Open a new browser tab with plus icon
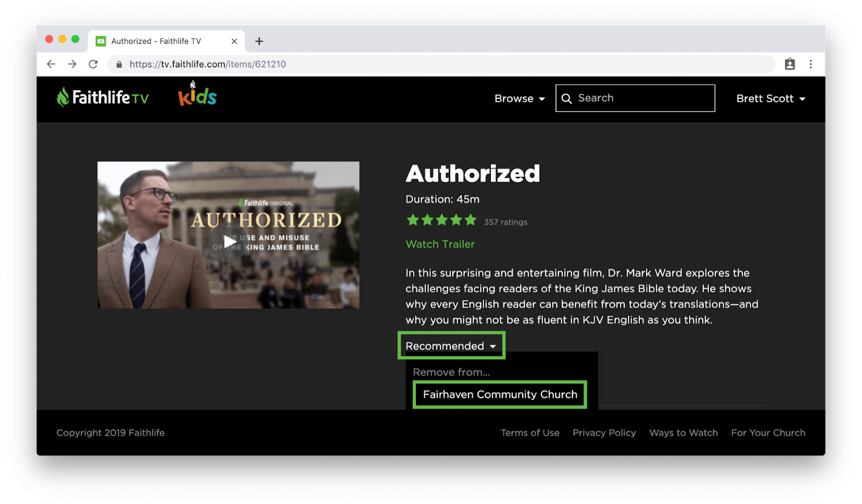 point(259,41)
